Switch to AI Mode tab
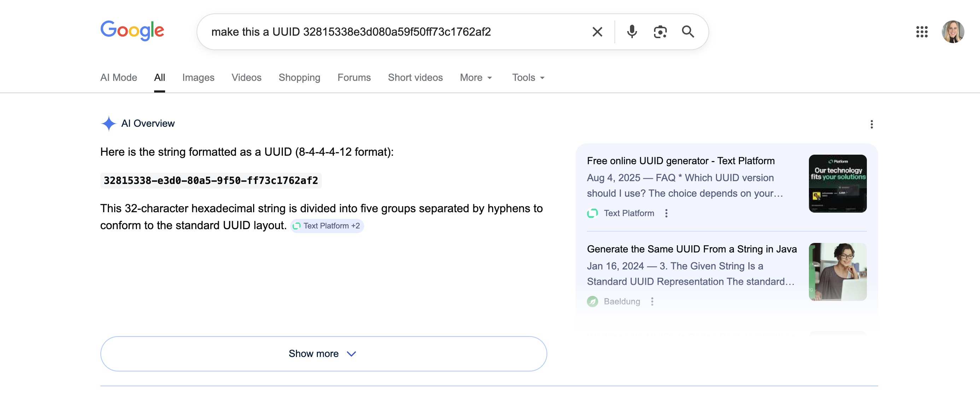The width and height of the screenshot is (980, 399). click(119, 78)
